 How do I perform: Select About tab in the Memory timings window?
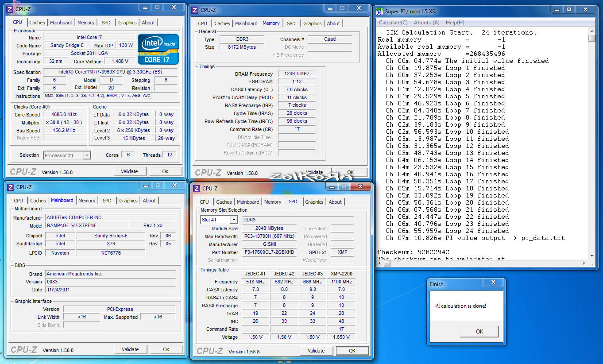[x=333, y=23]
